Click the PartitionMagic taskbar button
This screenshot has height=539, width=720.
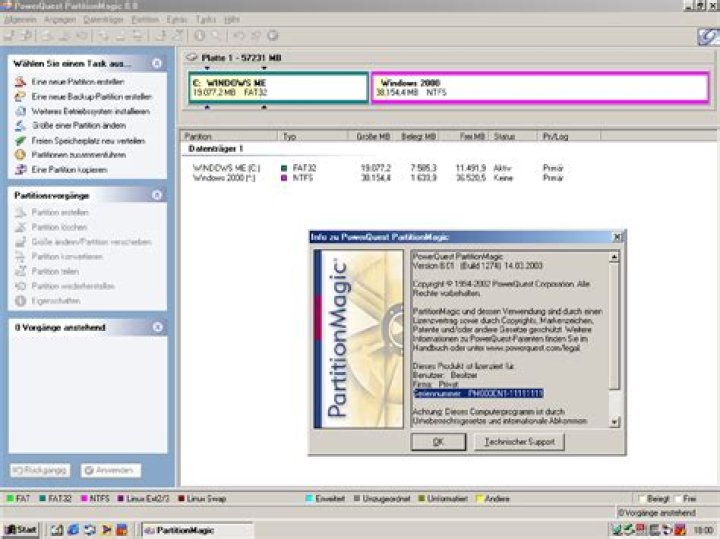(x=197, y=530)
